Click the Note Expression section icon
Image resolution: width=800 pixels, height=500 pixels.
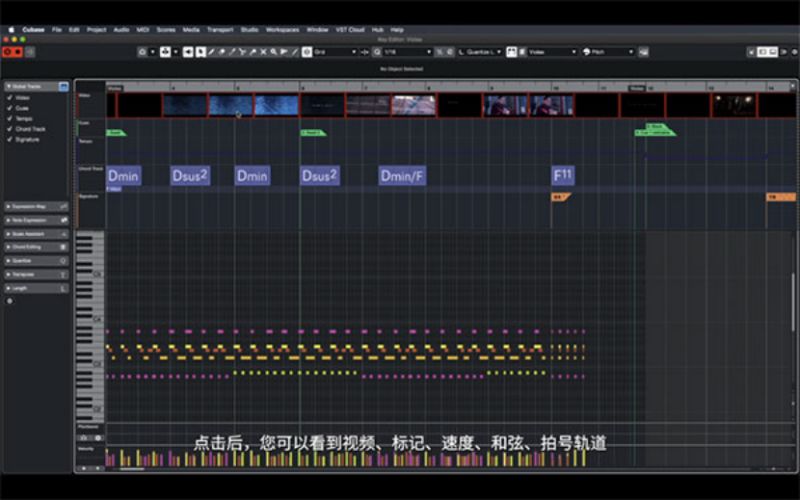coord(64,219)
